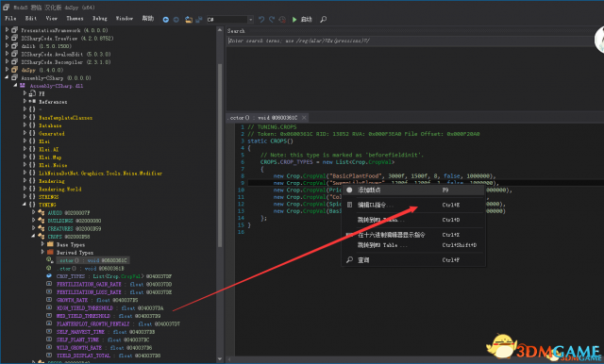
Task: Click the Base Types folder icon
Action: tap(50, 244)
